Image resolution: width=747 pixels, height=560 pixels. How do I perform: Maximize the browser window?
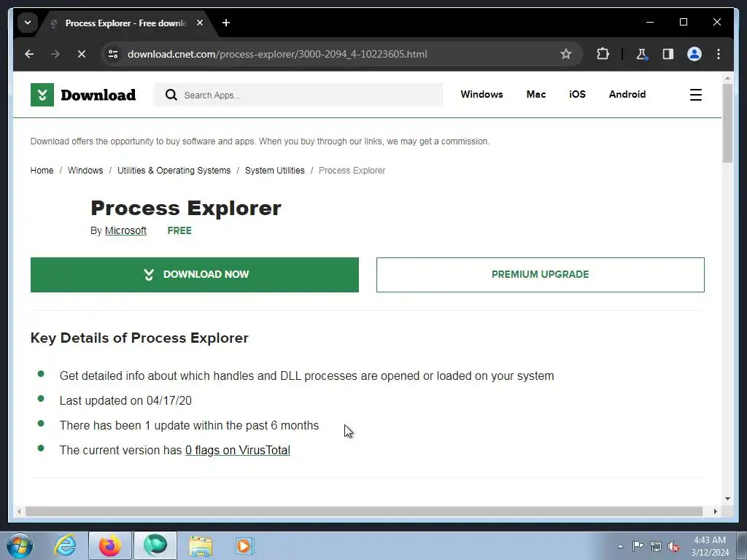pyautogui.click(x=683, y=22)
